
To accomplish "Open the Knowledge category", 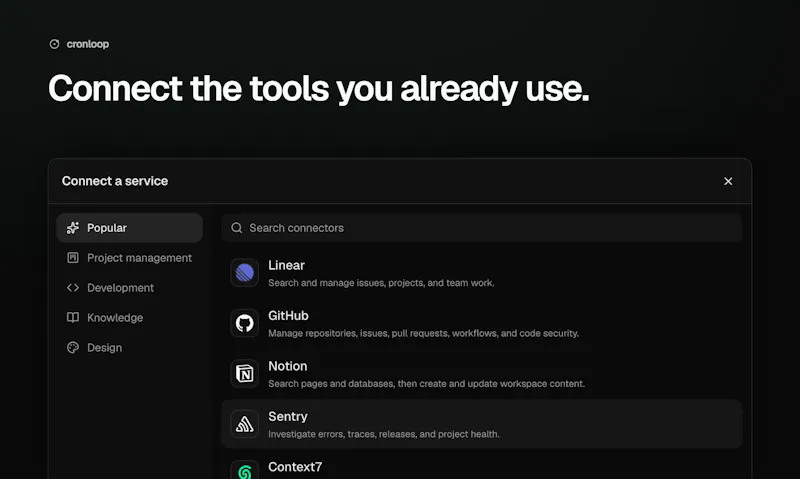I will pos(130,317).
